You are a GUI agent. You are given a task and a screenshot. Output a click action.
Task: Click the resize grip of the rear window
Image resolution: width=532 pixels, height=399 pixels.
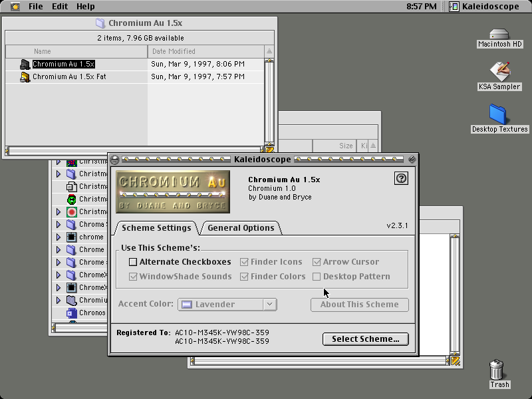pos(456,362)
